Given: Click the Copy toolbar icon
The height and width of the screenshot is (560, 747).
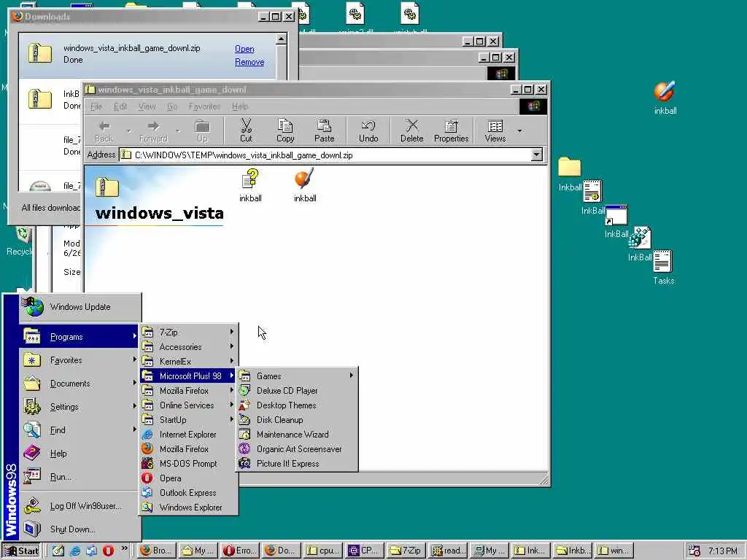Looking at the screenshot, I should coord(285,131).
